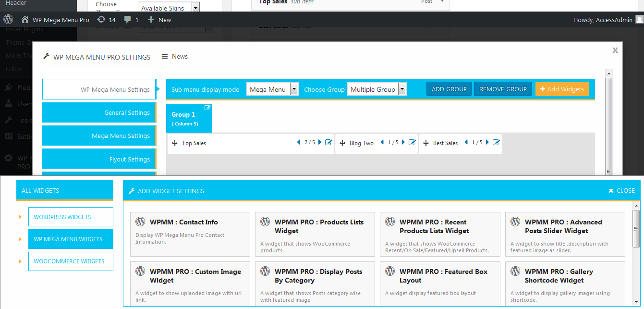The image size is (644, 309).
Task: Click move handle of Top Sales widget
Action: (x=175, y=143)
